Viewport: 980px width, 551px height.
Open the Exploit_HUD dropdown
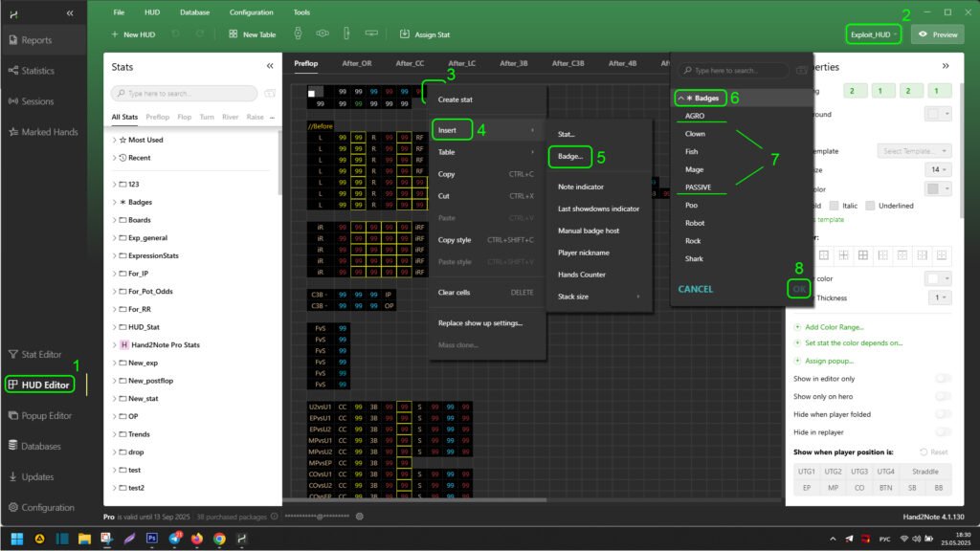tap(874, 34)
